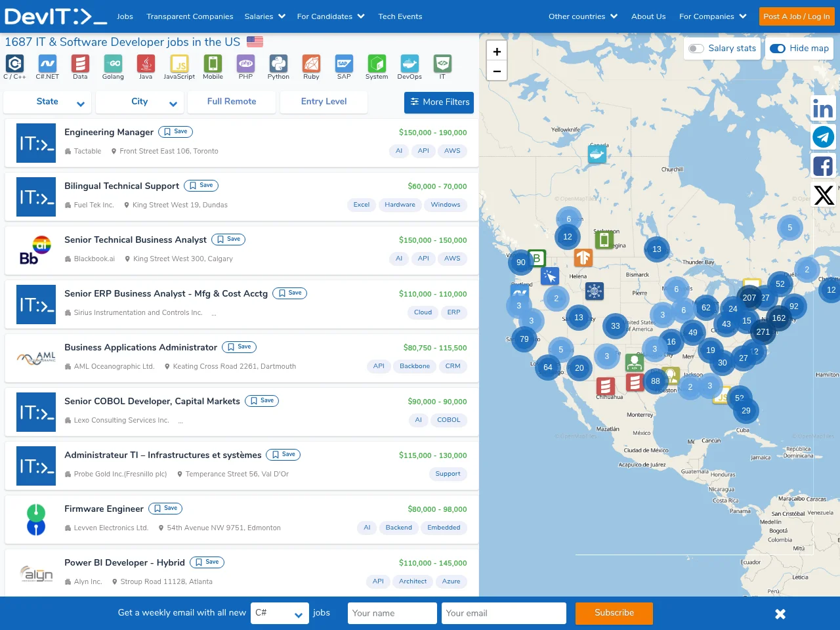Open the City dropdown filter
Viewport: 840px width, 630px height.
(x=139, y=102)
